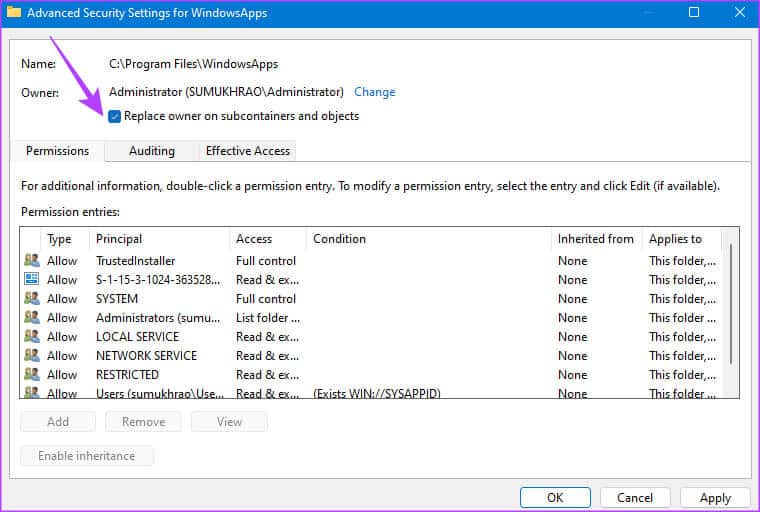Click the (Exists WIN://SYSAPPID) condition cell
Screen dimensions: 760x512
click(x=377, y=393)
